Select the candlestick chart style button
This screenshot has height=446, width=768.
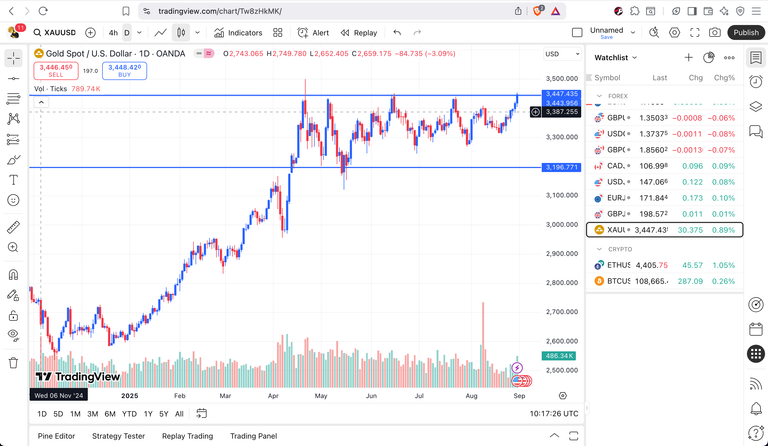[181, 33]
